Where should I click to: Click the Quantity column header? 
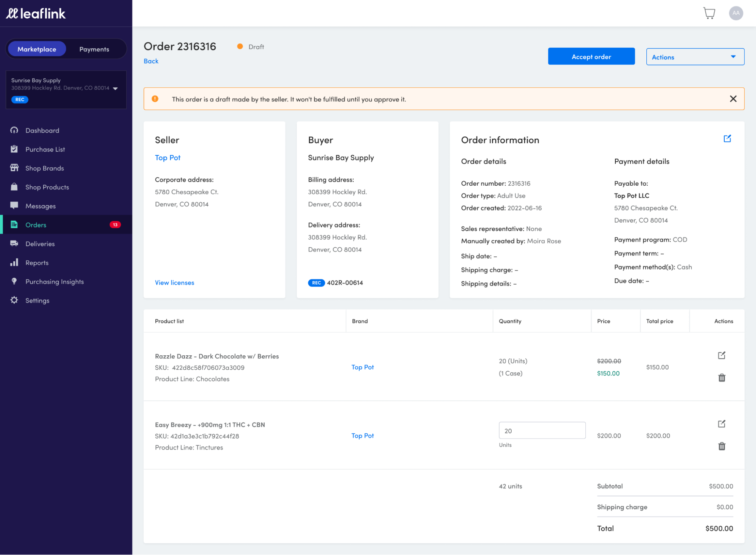510,321
